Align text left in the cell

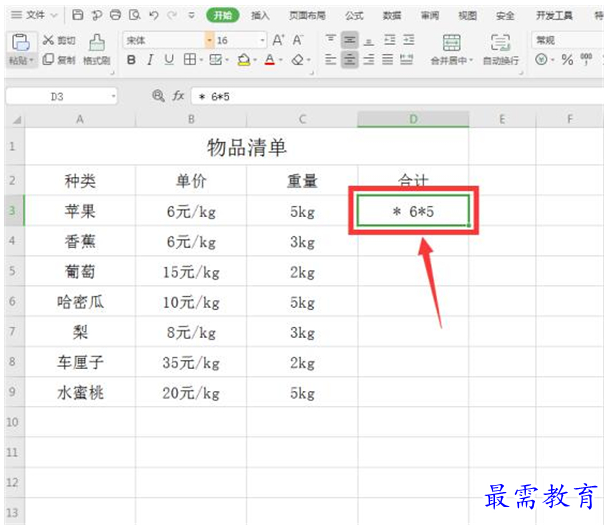coord(330,60)
